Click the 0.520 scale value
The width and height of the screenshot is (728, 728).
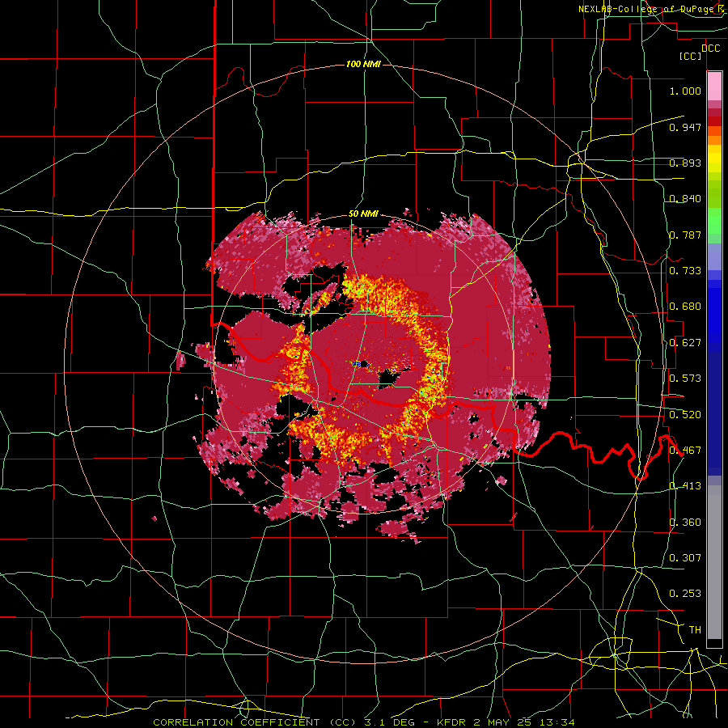point(685,414)
